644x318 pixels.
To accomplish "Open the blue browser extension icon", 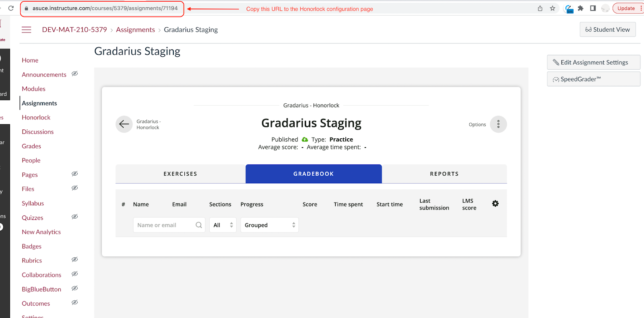I will click(x=569, y=9).
